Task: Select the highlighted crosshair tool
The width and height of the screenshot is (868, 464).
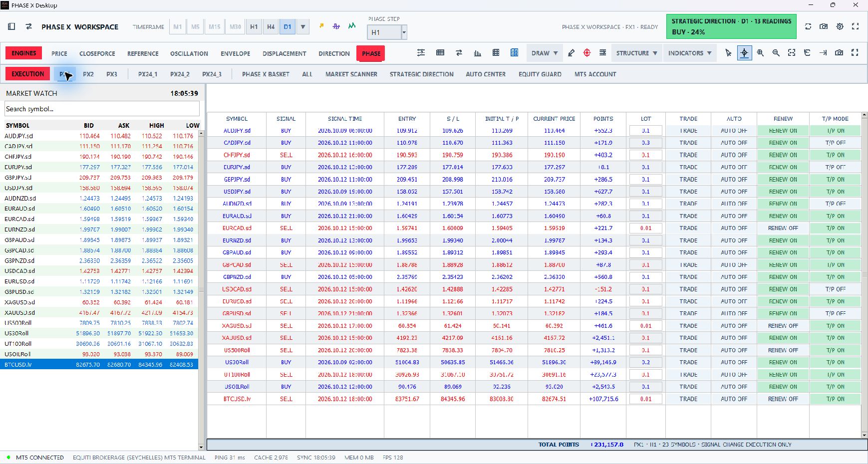Action: [x=744, y=53]
